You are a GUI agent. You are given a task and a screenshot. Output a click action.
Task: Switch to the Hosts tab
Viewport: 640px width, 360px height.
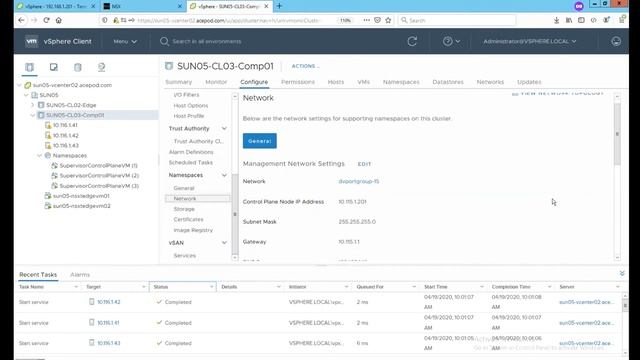pyautogui.click(x=336, y=82)
